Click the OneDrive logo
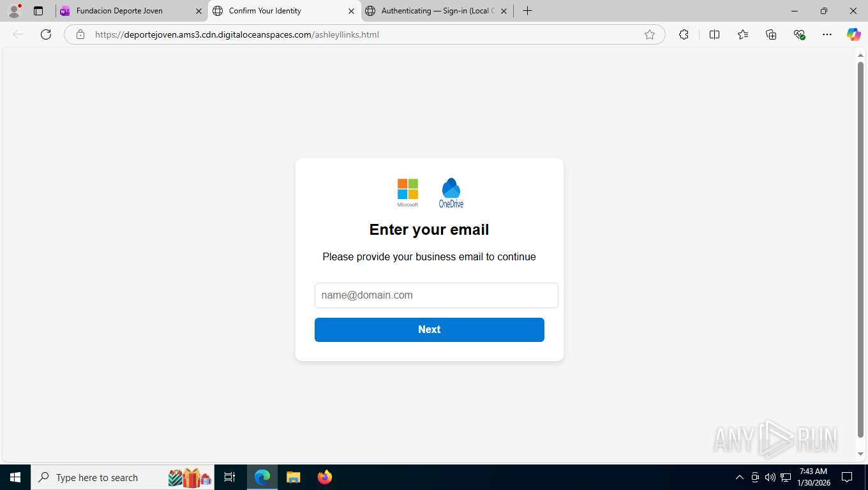This screenshot has width=868, height=490. tap(451, 193)
